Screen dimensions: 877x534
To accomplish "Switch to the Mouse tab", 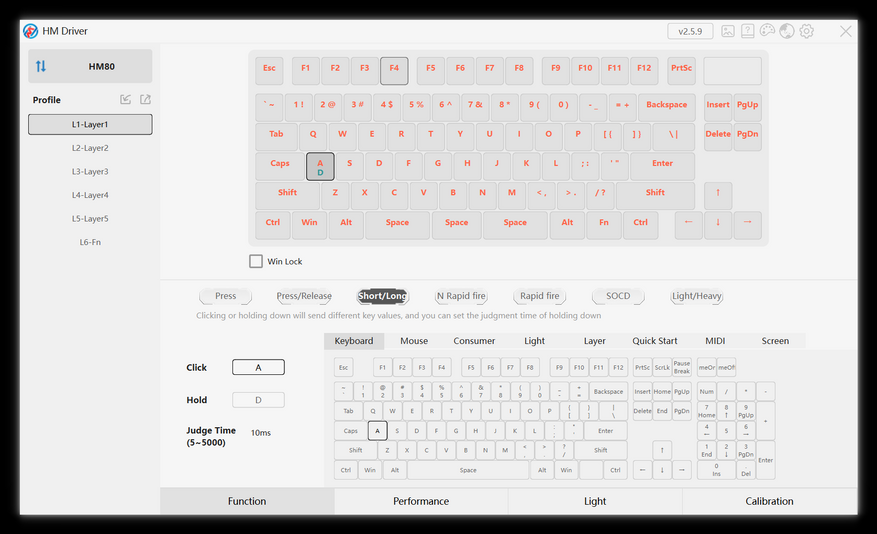I will (x=414, y=341).
